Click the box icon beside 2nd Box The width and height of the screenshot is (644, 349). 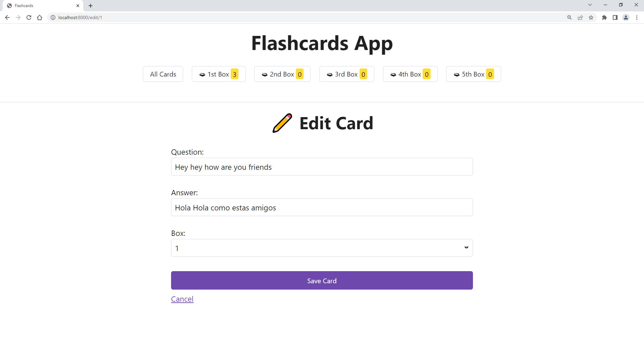click(x=265, y=74)
